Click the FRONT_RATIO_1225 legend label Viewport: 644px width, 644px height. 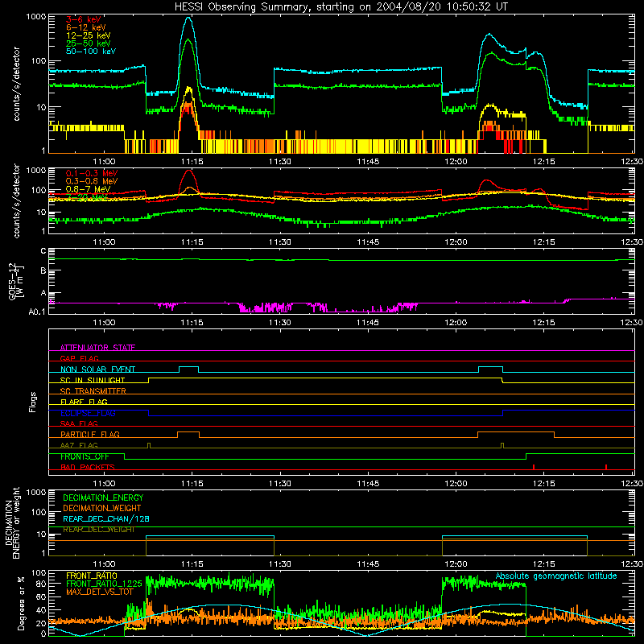point(104,584)
